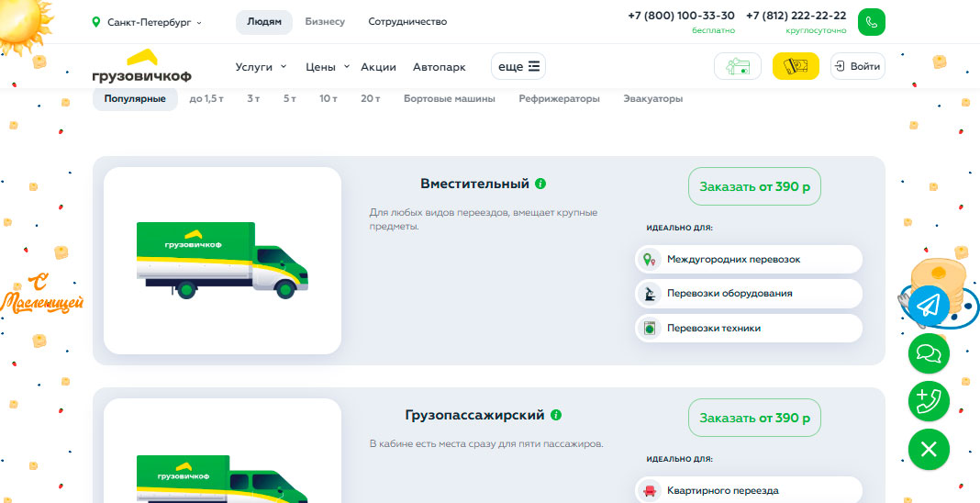Click the Грузовичкоф logo
Viewport: 980px width, 503px height.
[142, 66]
